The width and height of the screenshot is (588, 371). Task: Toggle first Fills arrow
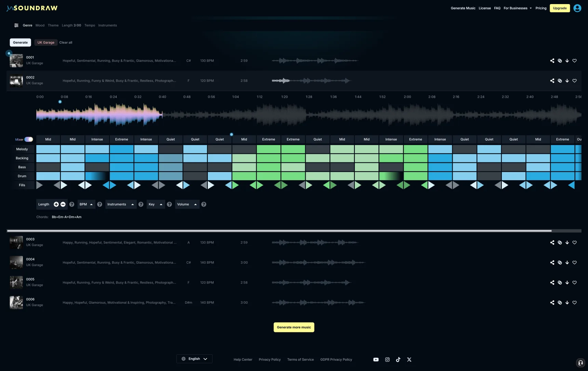(40, 185)
